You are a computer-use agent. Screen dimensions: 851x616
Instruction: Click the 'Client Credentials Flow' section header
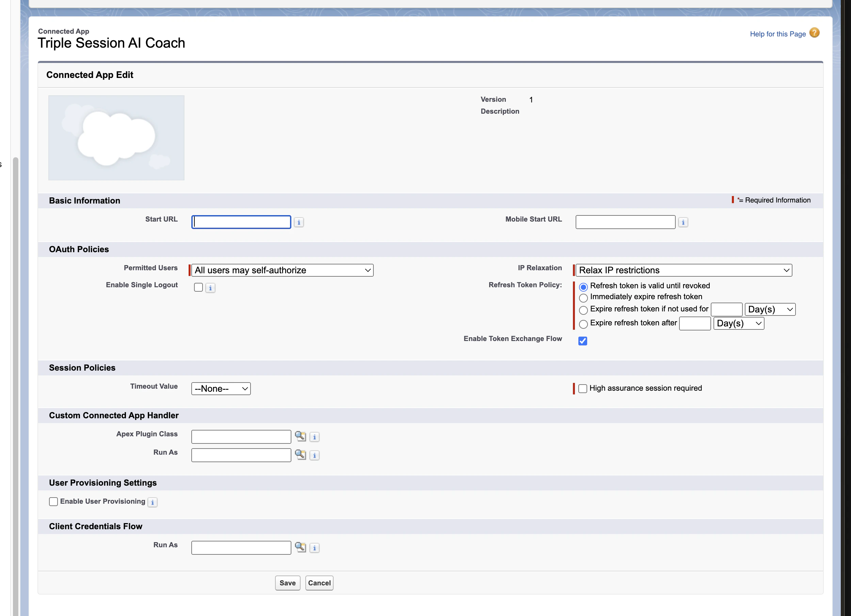96,526
